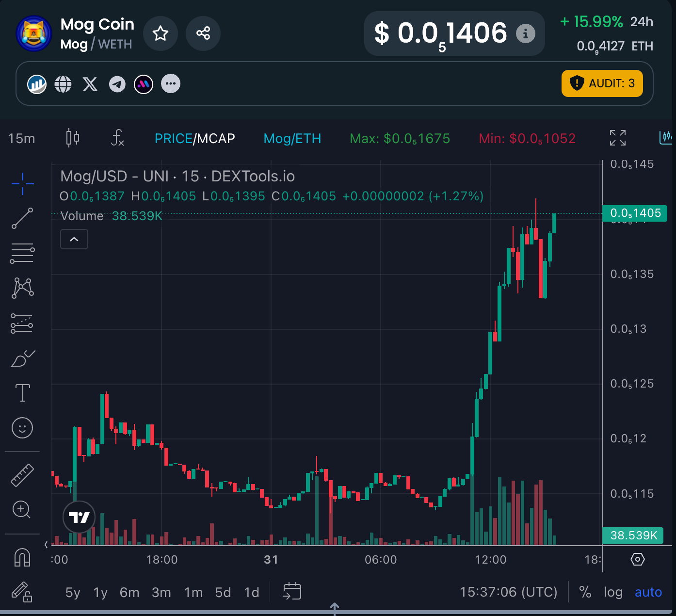The image size is (676, 616).
Task: Select the 5d time range
Action: point(223,592)
